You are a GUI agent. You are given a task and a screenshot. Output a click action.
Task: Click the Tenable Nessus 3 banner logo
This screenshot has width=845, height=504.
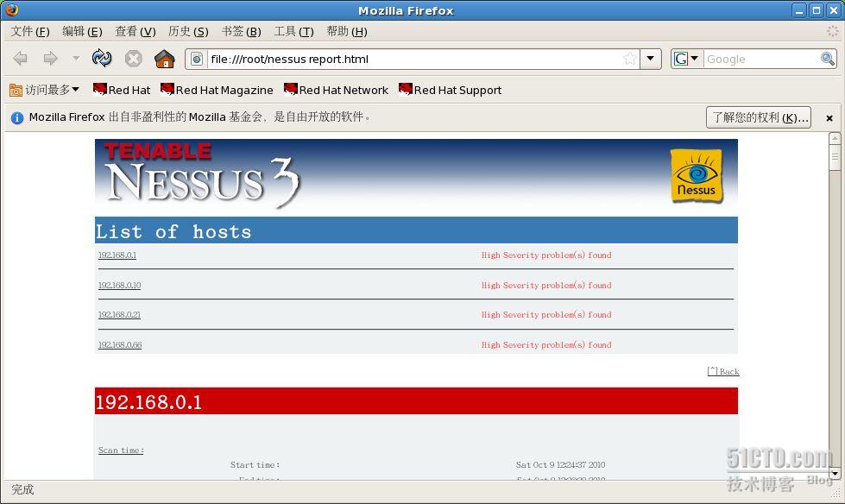(x=202, y=175)
